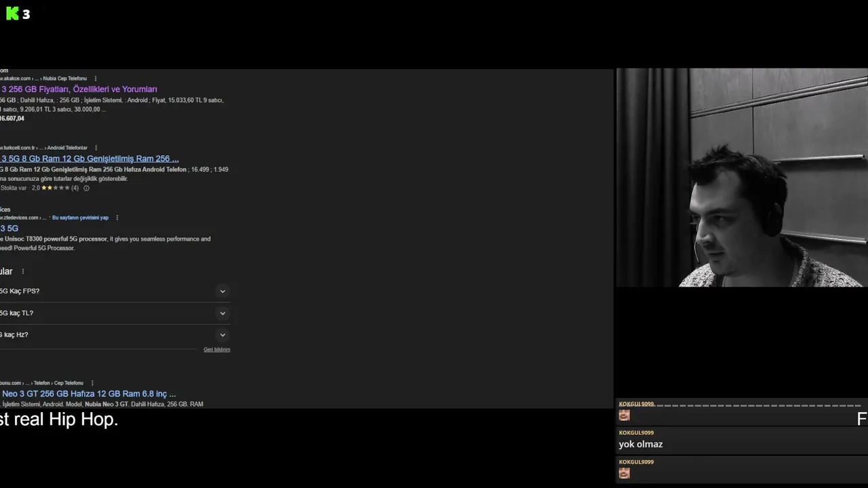Open the zfedevices.com result's three-dot menu
This screenshot has width=868, height=488.
click(x=117, y=218)
